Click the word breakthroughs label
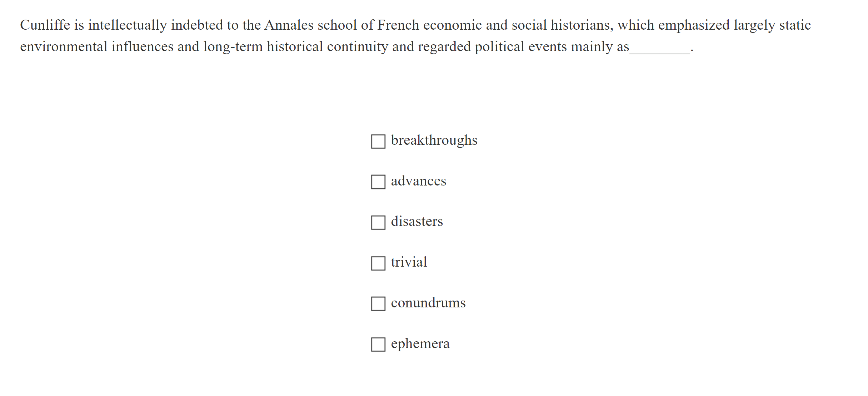 pyautogui.click(x=434, y=140)
